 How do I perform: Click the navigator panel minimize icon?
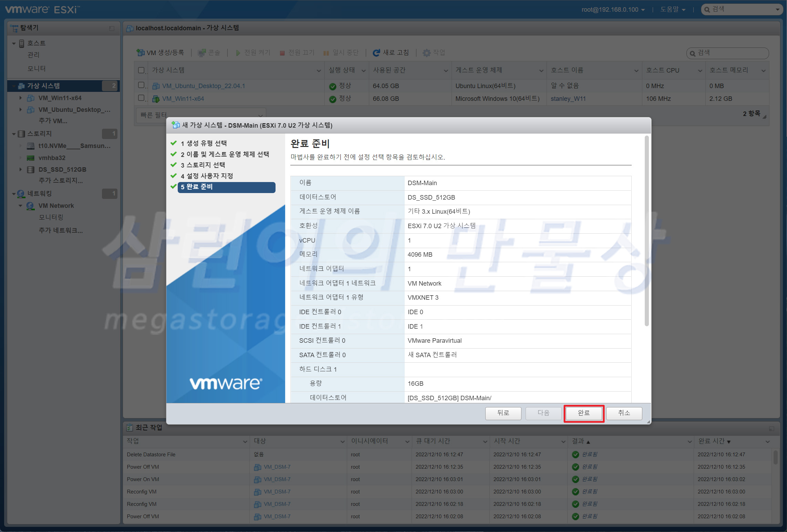pos(112,28)
